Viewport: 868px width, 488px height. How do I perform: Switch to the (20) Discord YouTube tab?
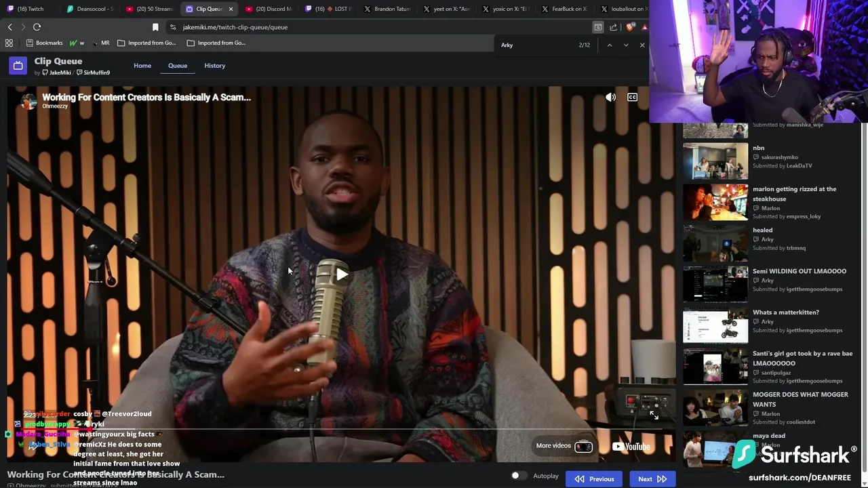point(270,9)
